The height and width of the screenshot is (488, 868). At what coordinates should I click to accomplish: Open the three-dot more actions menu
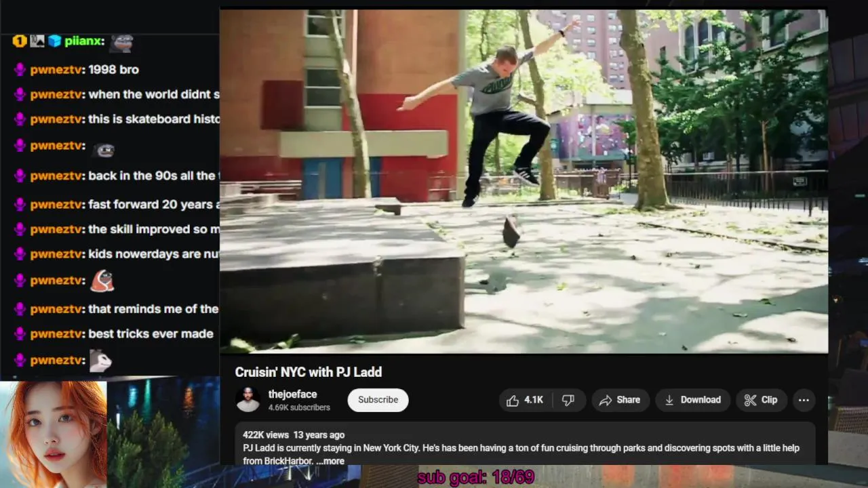click(x=804, y=400)
